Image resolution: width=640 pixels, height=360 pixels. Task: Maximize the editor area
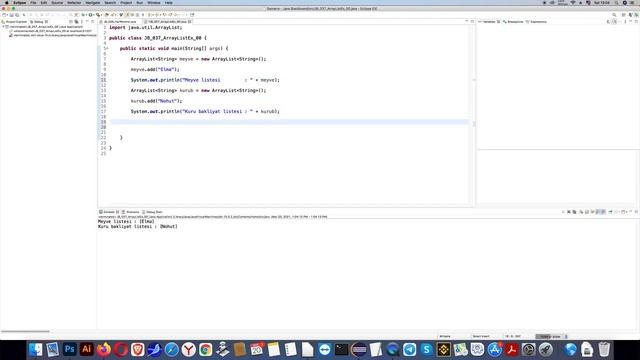click(x=472, y=21)
